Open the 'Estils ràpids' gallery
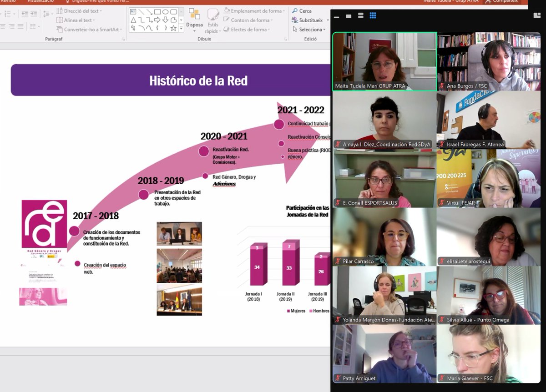The image size is (546, 392). [212, 21]
